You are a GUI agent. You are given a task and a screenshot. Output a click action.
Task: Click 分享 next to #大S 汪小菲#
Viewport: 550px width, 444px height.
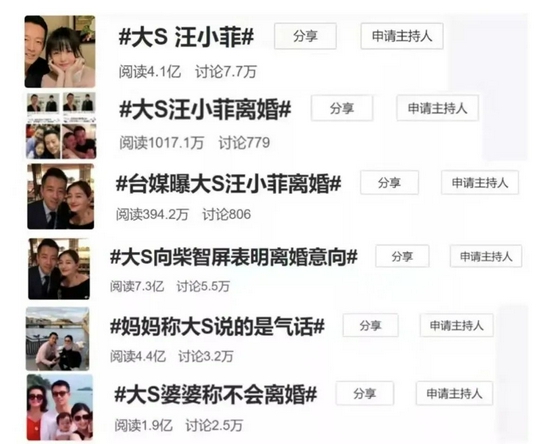(305, 36)
